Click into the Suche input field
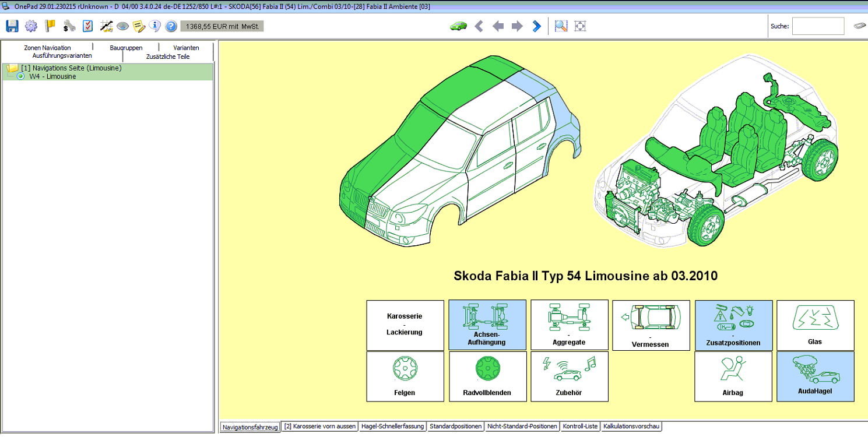The image size is (868, 437). point(818,26)
